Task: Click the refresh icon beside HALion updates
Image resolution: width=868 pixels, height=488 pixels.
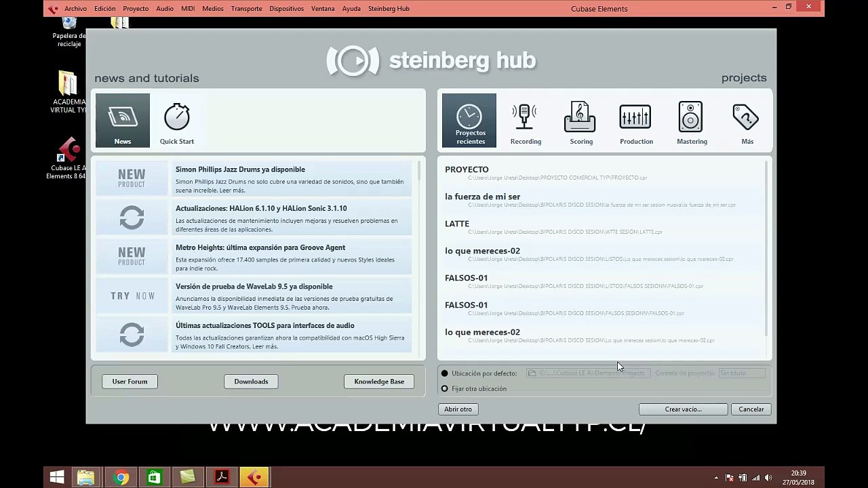Action: tap(132, 218)
